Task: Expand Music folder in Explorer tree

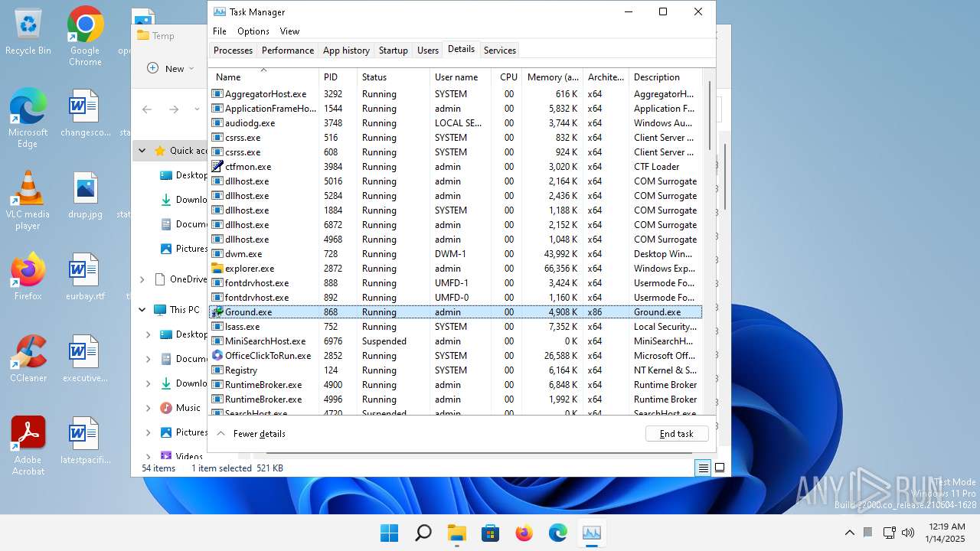Action: pos(149,408)
